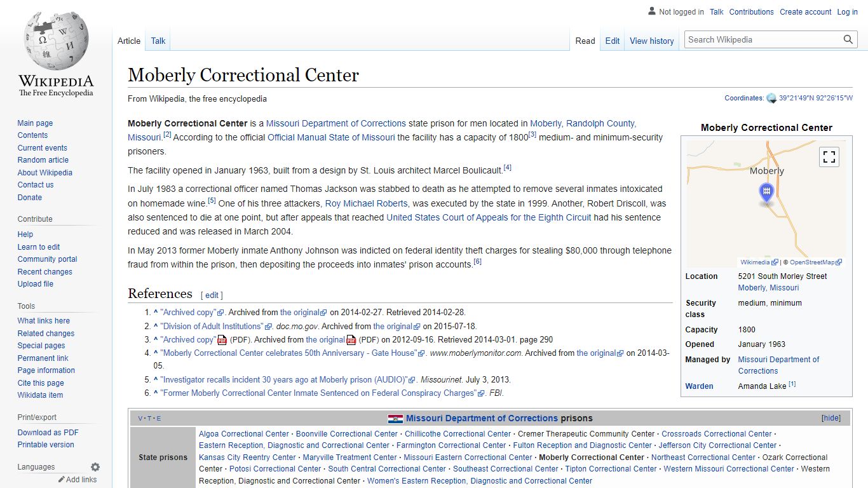This screenshot has width=868, height=488.
Task: Open Current events link
Action: coord(42,148)
